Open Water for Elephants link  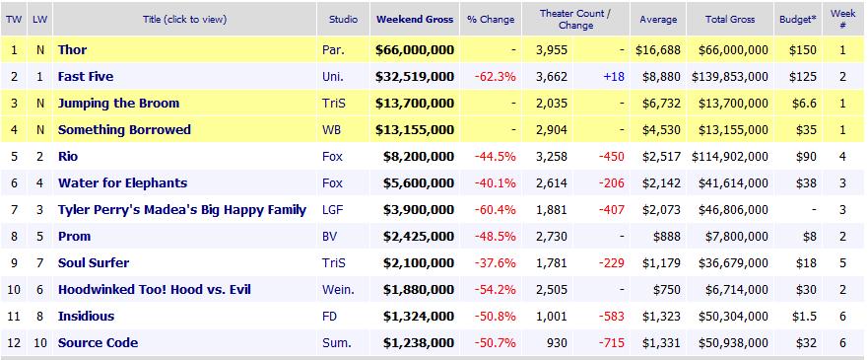[x=123, y=183]
